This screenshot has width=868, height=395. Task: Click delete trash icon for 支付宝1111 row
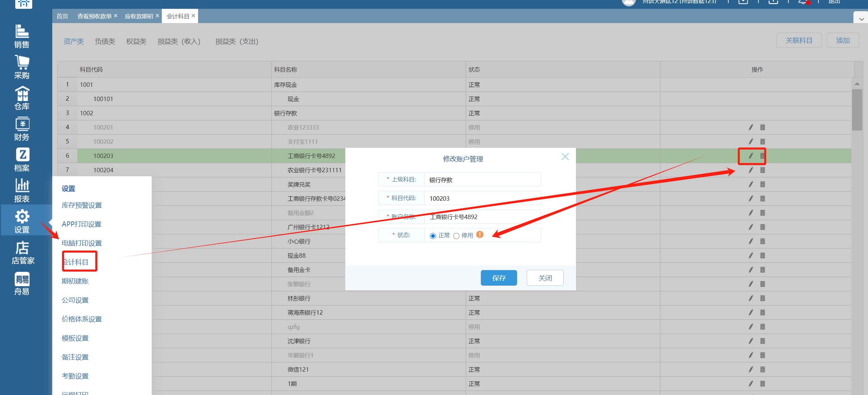pyautogui.click(x=763, y=142)
